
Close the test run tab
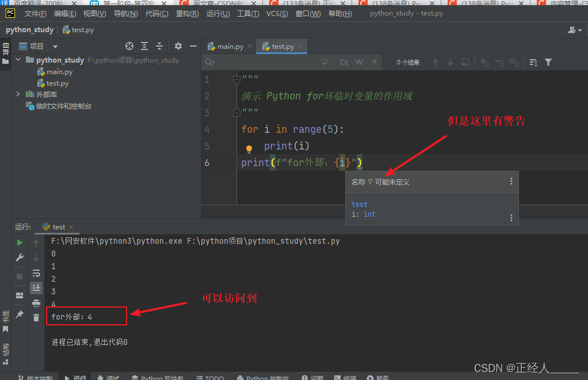(71, 227)
